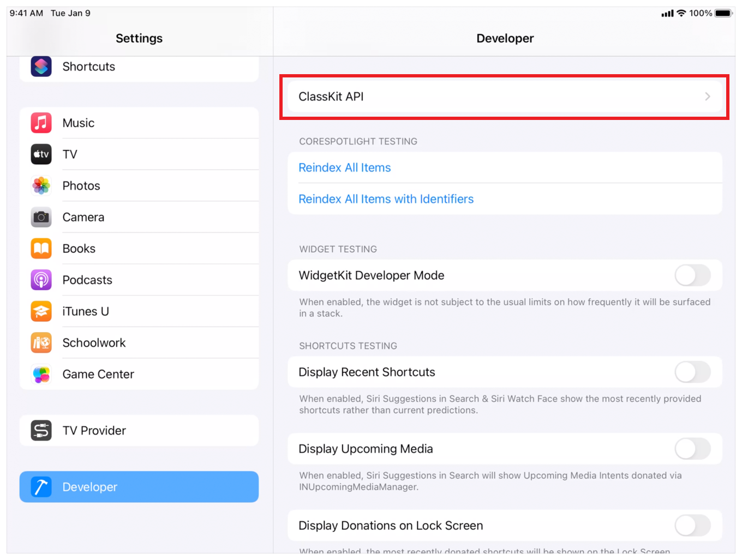Screen dimensions: 742x560
Task: Enable WidgetKit Developer Mode switch
Action: click(x=692, y=275)
